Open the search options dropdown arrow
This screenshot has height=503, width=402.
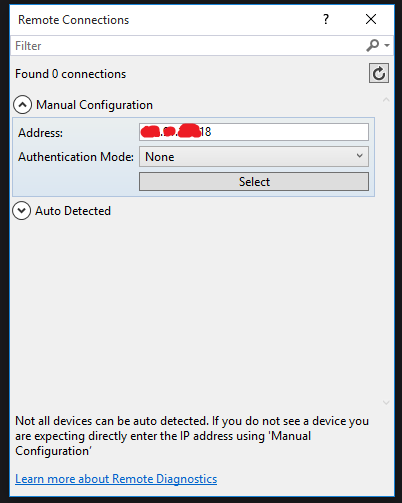[387, 45]
